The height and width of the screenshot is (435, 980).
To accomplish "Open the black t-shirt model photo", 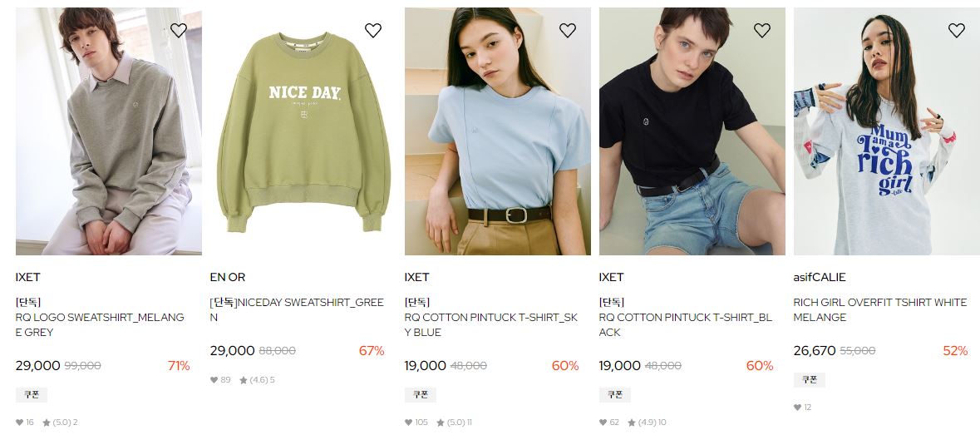I will tap(692, 131).
